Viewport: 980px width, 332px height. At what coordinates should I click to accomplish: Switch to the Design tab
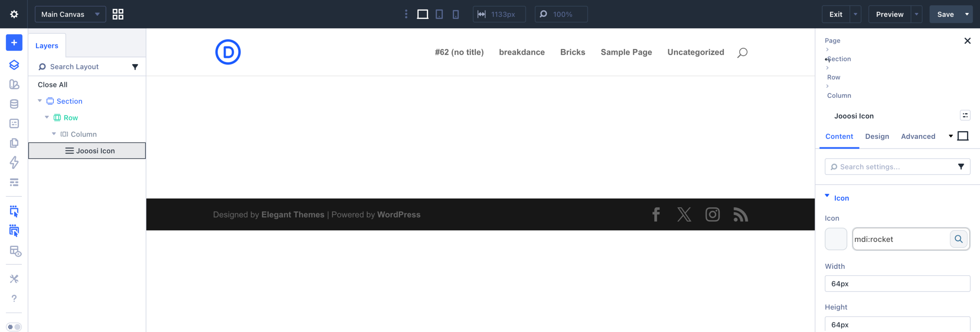(877, 136)
